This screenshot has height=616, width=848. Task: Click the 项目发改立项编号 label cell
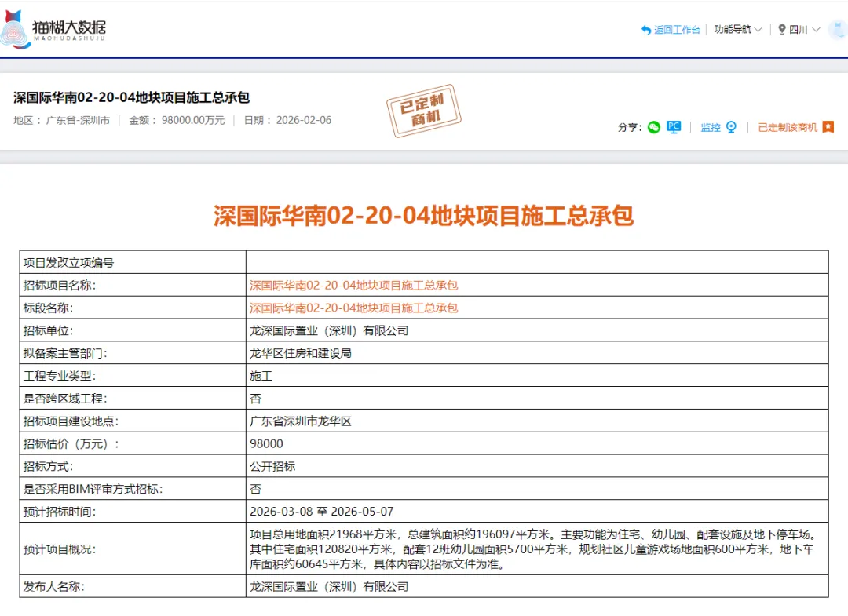[x=133, y=263]
